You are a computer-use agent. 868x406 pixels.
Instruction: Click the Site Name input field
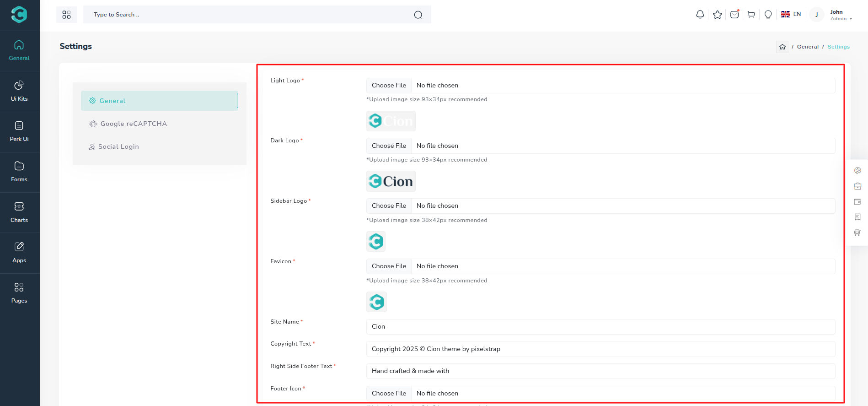point(600,327)
